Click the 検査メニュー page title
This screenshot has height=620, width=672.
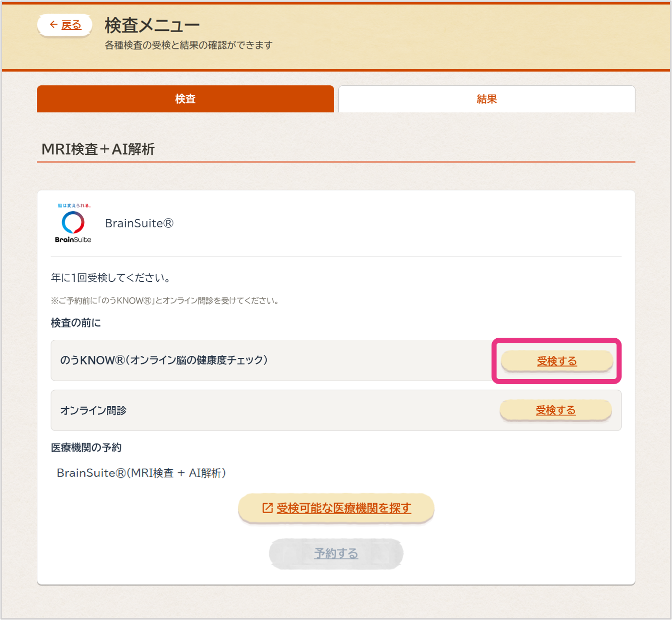click(x=152, y=25)
